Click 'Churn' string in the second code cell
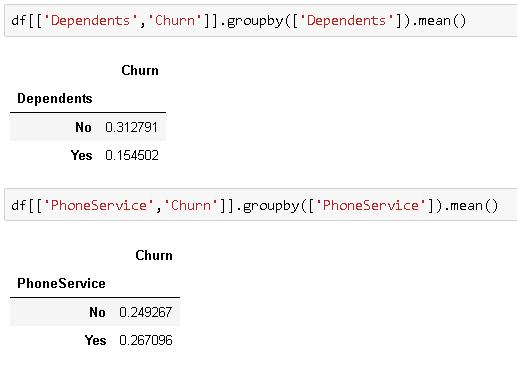The height and width of the screenshot is (365, 517). click(191, 205)
